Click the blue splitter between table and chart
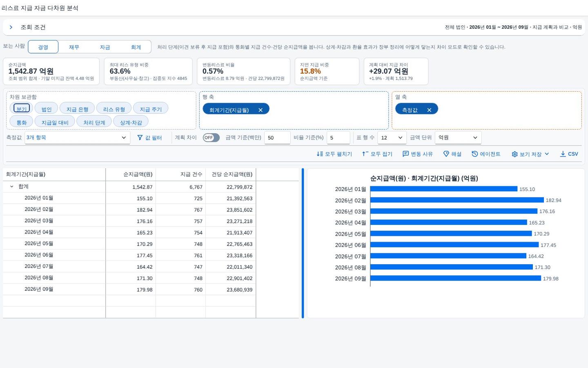The image size is (588, 368). pos(303,243)
